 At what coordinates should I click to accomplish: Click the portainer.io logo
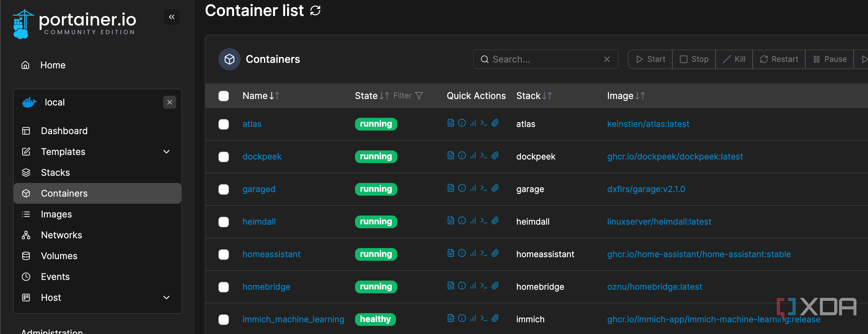coord(74,24)
